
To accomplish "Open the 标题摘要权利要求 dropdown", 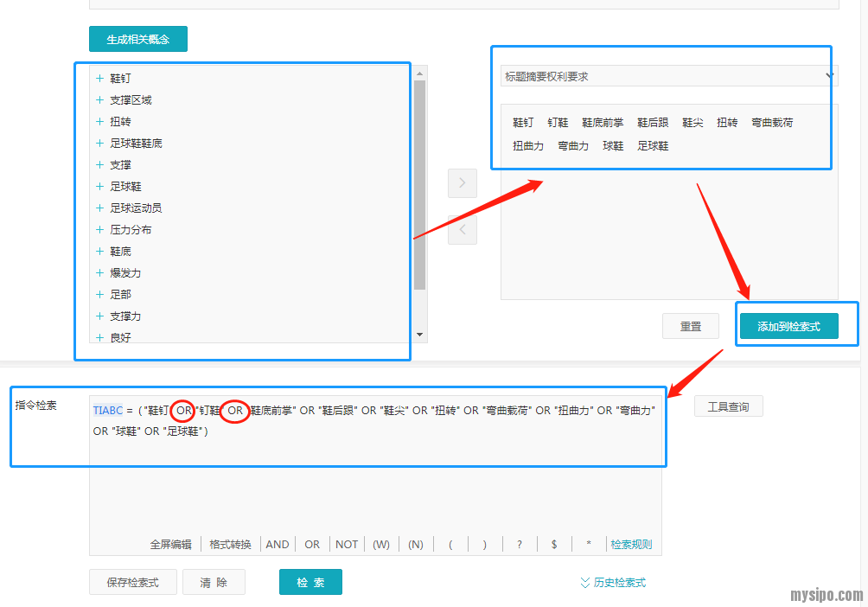I will pos(668,76).
